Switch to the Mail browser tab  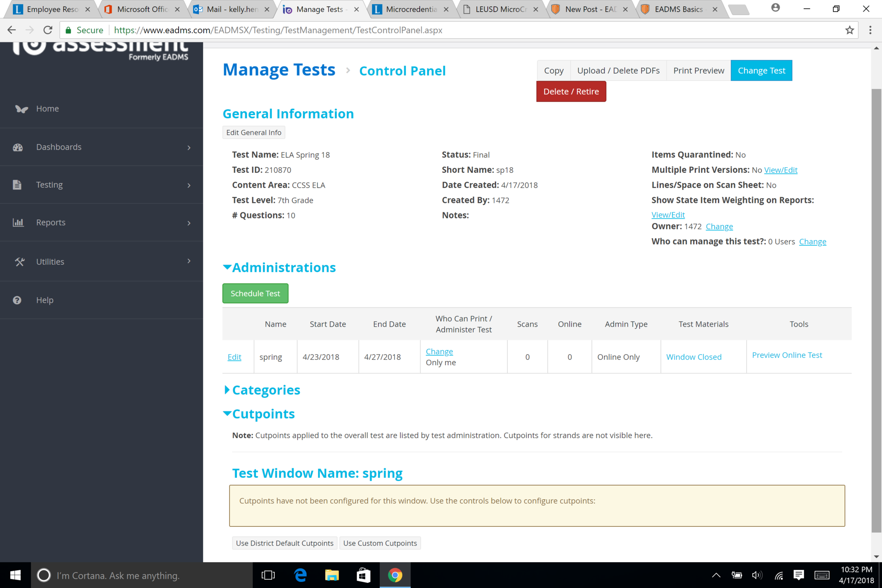(232, 9)
